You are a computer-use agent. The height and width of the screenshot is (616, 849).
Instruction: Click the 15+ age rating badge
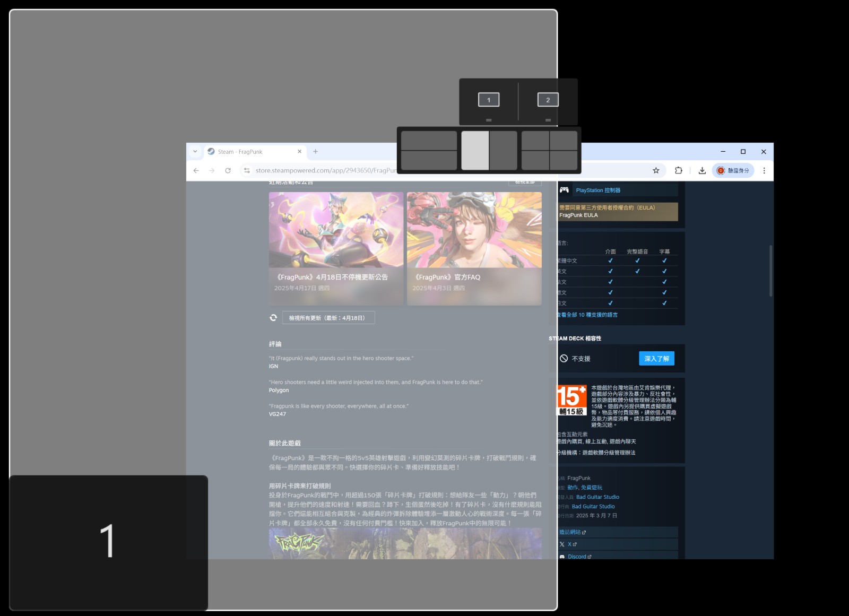coord(571,400)
